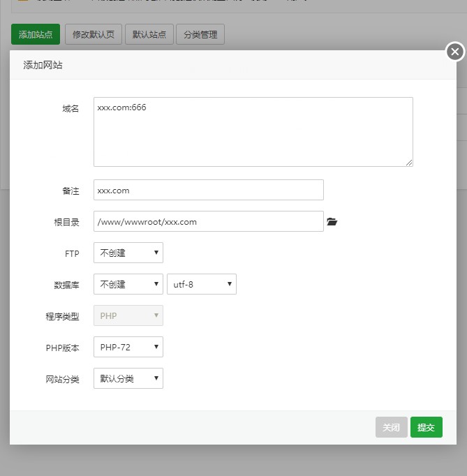Close the 添加网站 dialog with the X icon
The width and height of the screenshot is (467, 476).
[x=454, y=52]
